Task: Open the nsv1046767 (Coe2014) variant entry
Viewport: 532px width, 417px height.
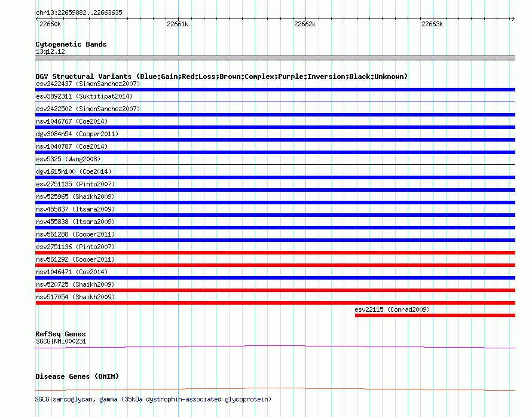Action: 72,121
